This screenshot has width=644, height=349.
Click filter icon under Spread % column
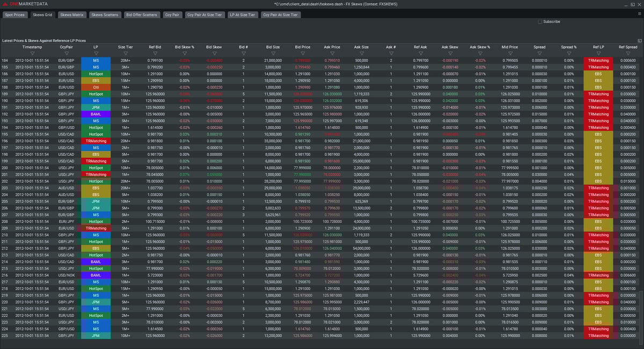point(569,53)
